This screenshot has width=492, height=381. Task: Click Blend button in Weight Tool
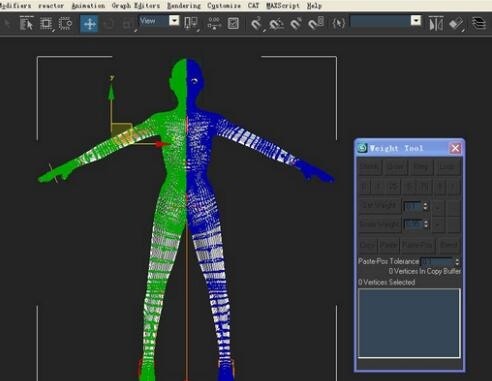pyautogui.click(x=448, y=245)
